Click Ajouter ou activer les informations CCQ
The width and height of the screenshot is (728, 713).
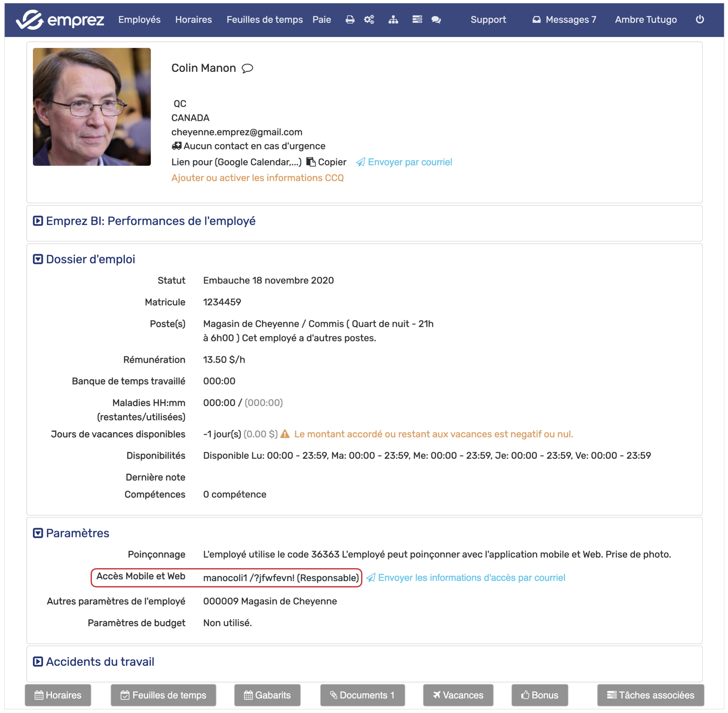[257, 178]
